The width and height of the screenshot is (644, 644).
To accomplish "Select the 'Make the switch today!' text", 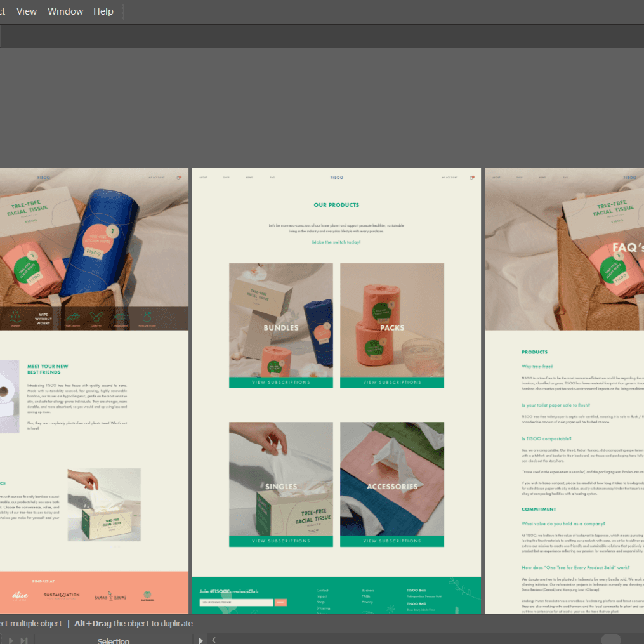I will click(336, 242).
